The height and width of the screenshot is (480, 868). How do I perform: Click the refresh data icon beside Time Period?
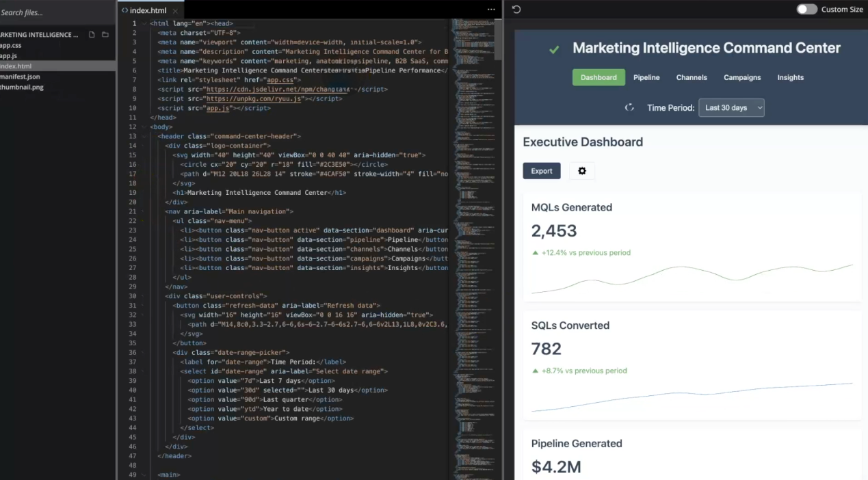tap(629, 107)
